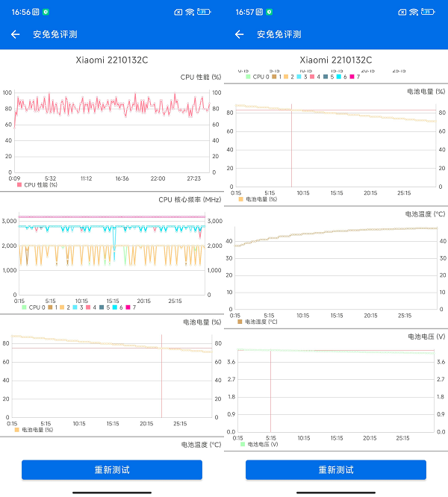Tap the 重新测试 button on the right screen
This screenshot has width=448, height=497.
pyautogui.click(x=336, y=469)
